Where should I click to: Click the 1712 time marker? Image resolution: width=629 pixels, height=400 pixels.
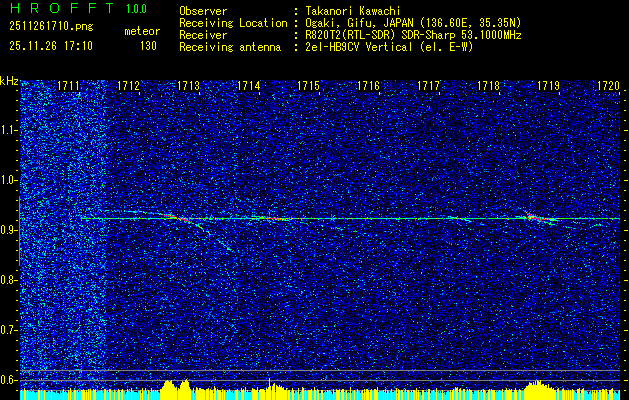click(128, 86)
